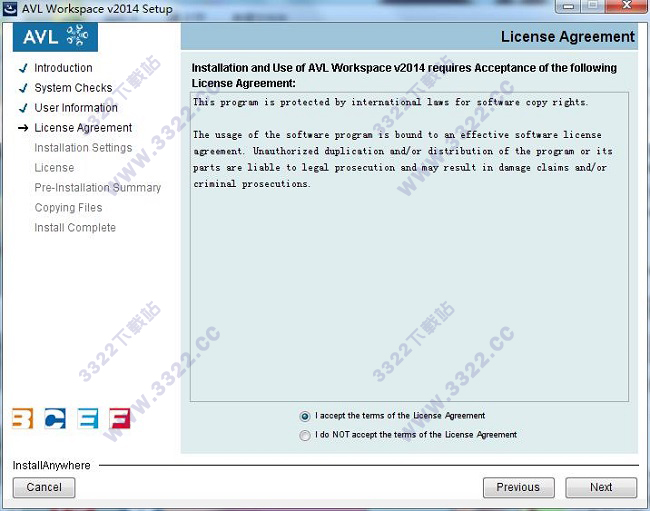Viewport: 650px width, 511px height.
Task: Click the Previous button
Action: (x=519, y=487)
